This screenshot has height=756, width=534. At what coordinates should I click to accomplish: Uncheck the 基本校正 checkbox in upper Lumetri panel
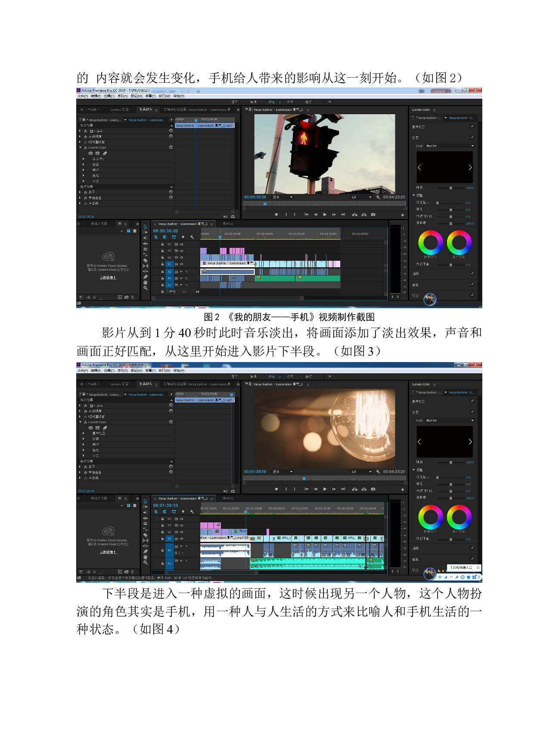(472, 126)
